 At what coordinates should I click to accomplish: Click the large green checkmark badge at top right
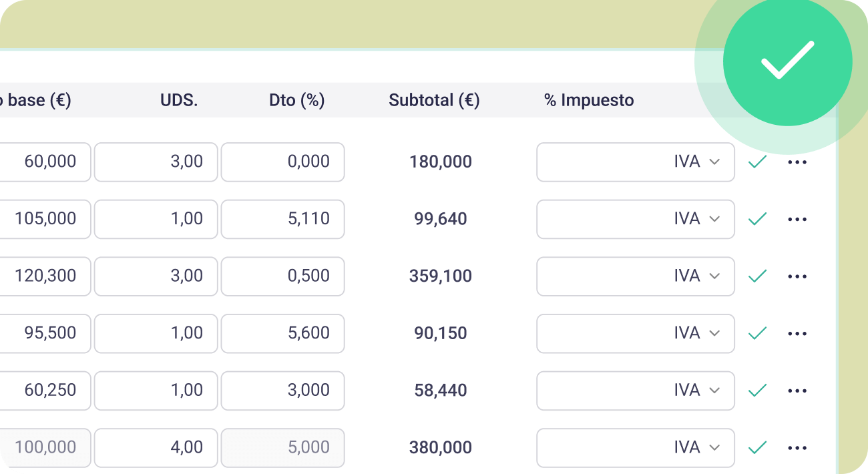[788, 60]
